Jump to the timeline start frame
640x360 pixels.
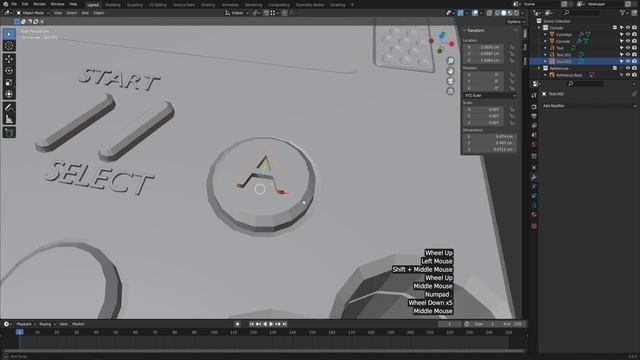(x=252, y=324)
